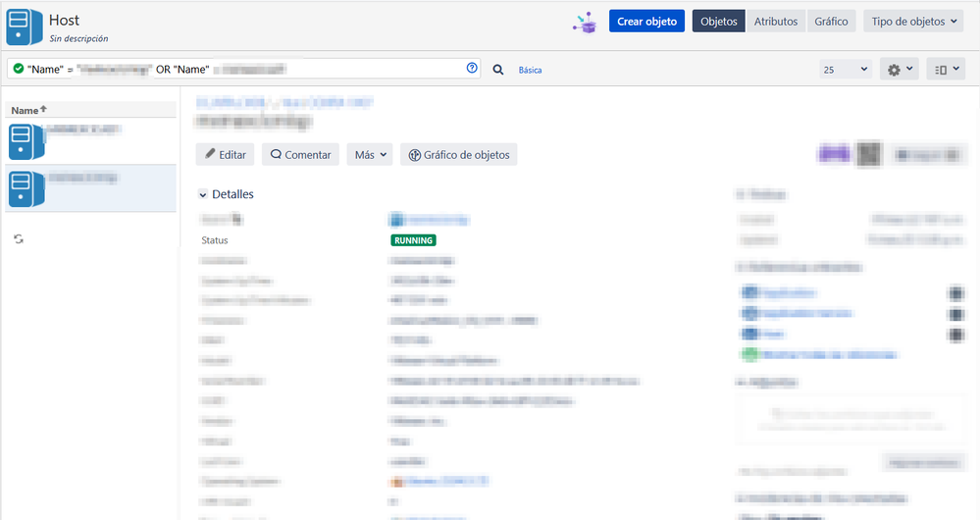Switch to Básica search mode

click(530, 70)
